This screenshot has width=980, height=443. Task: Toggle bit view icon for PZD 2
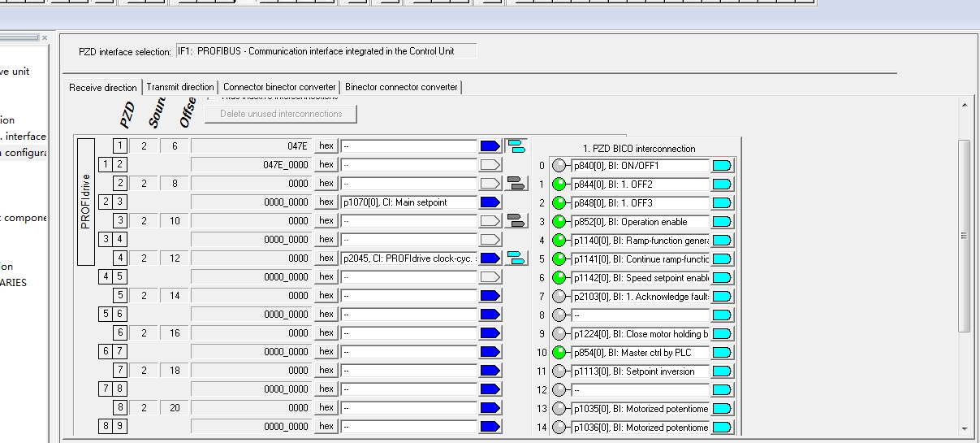pyautogui.click(x=516, y=184)
